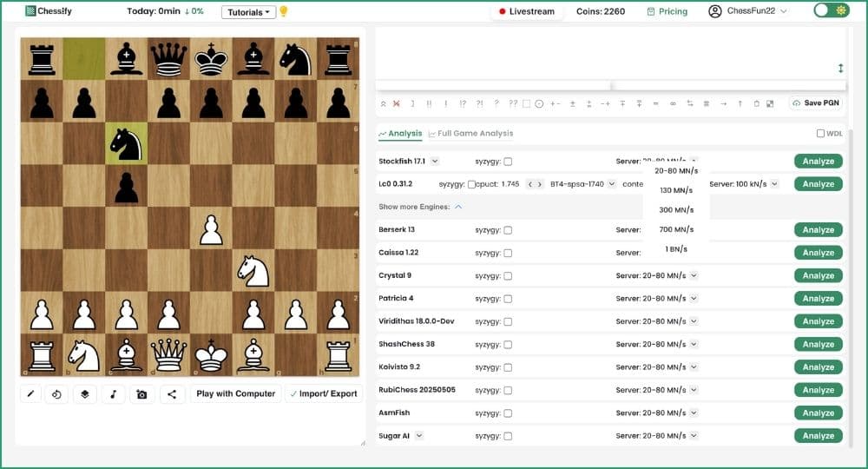The height and width of the screenshot is (469, 868).
Task: Add the '+-' white winning annotation
Action: [x=556, y=103]
